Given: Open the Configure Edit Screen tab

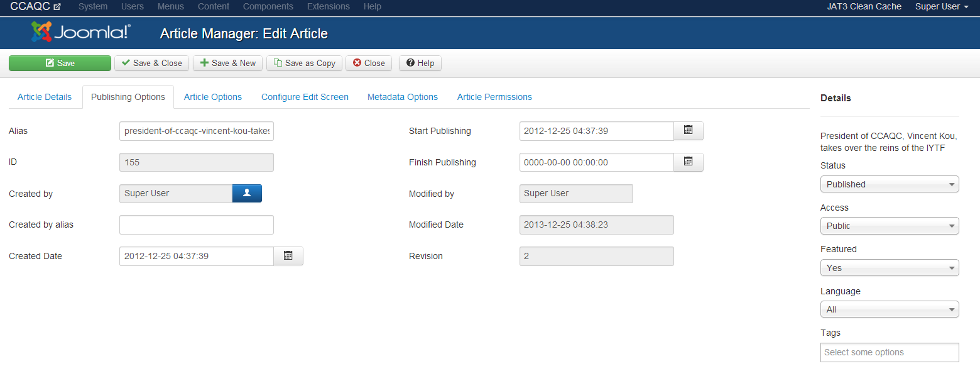Looking at the screenshot, I should coord(305,97).
